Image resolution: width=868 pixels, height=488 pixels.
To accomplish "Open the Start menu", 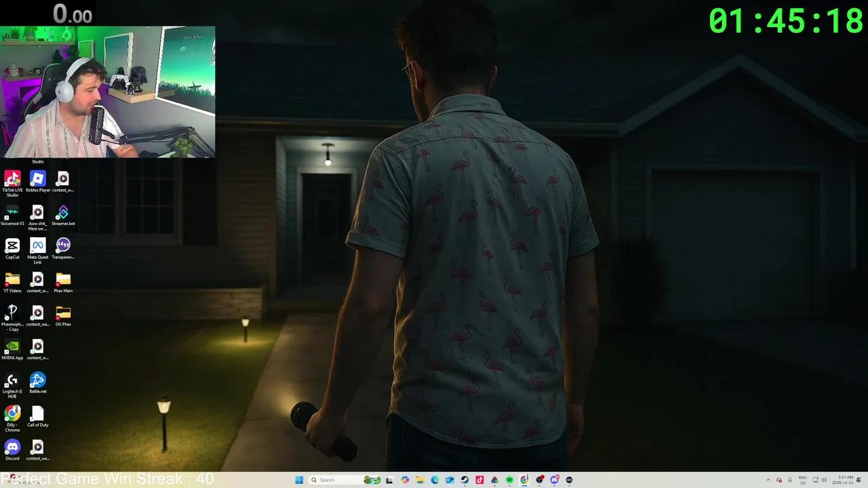I will pos(299,480).
